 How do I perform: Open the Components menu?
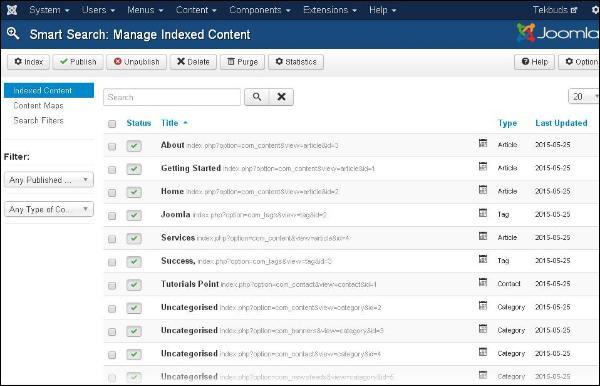[260, 10]
